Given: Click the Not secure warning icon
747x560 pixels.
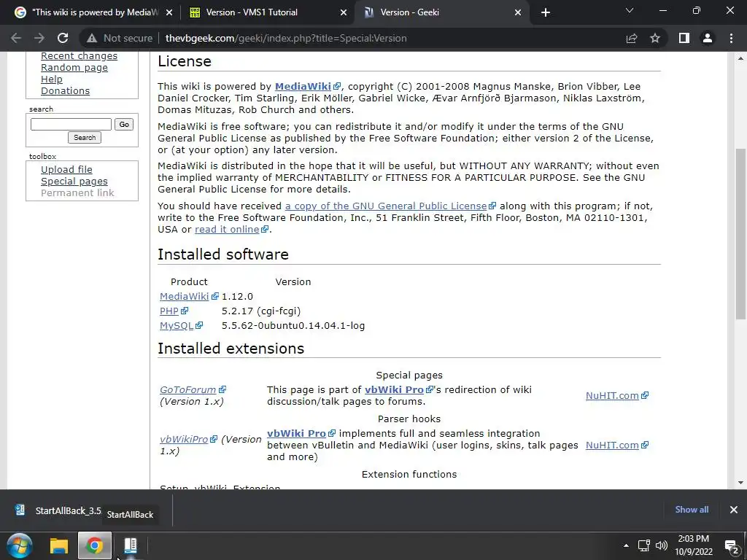Looking at the screenshot, I should click(92, 38).
